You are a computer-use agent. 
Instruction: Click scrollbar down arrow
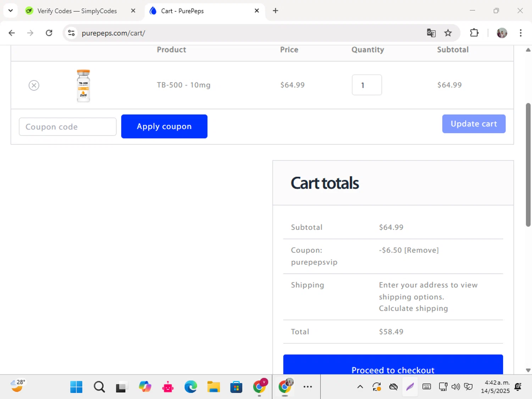(528, 370)
